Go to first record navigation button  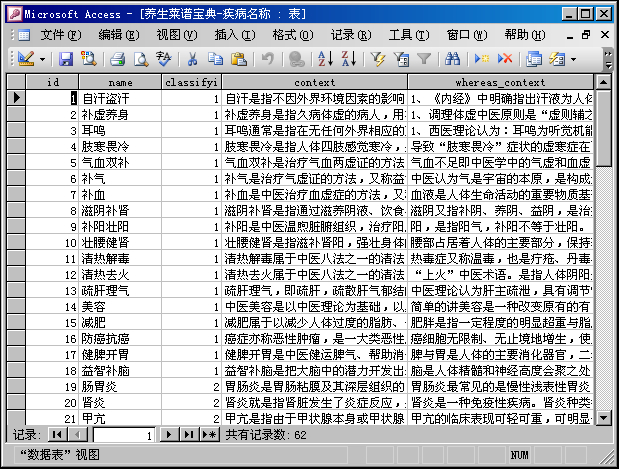pyautogui.click(x=57, y=435)
